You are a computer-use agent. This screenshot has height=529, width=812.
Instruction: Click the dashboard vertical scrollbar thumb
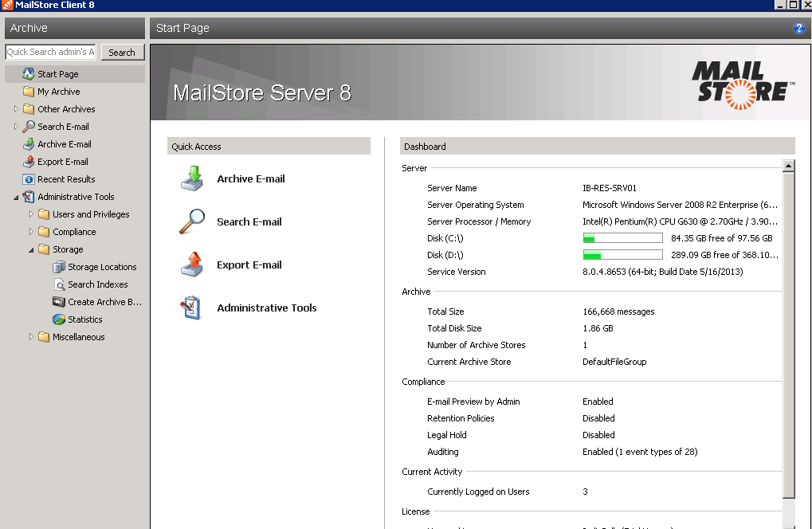coord(789,335)
